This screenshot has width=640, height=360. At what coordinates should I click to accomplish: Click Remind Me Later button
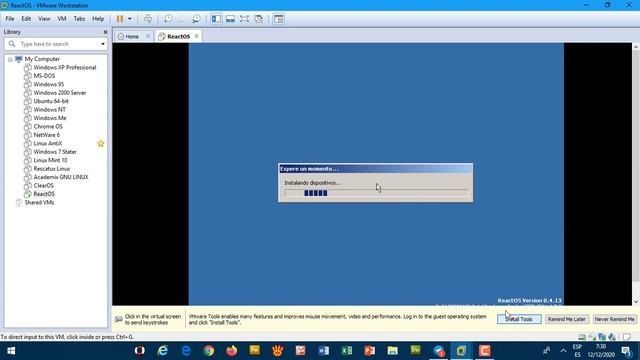click(567, 319)
